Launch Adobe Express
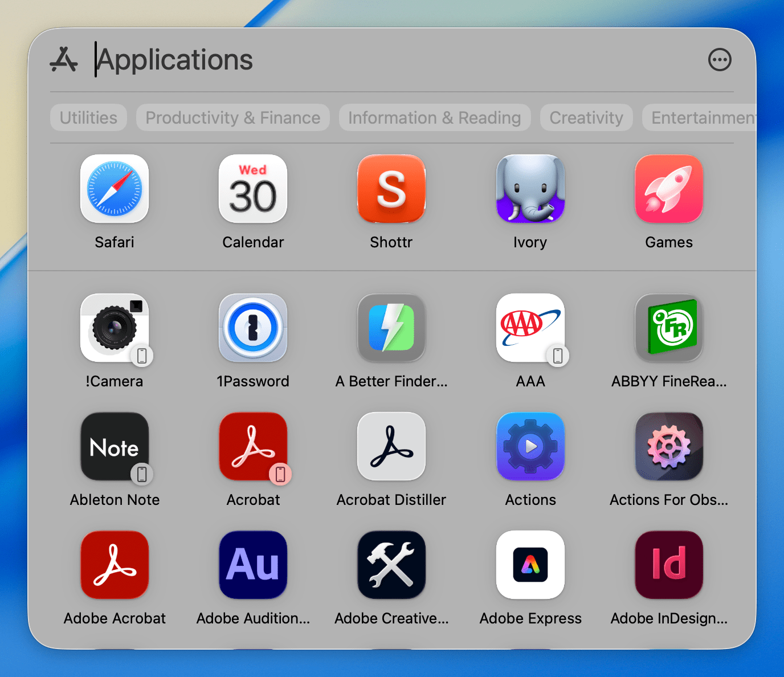 [530, 565]
